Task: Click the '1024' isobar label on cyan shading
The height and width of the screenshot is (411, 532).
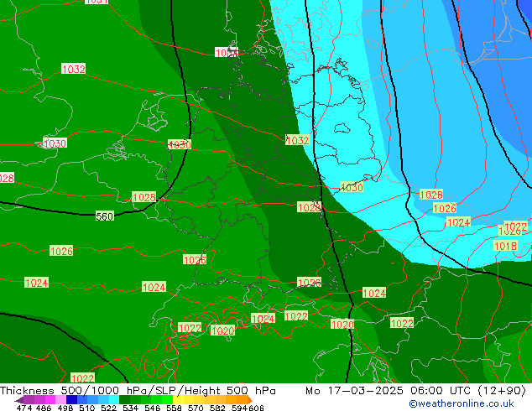Action: (x=458, y=222)
